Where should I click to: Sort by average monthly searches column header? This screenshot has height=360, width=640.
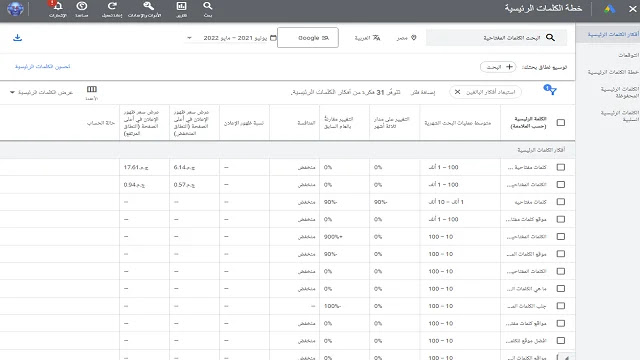click(x=458, y=123)
